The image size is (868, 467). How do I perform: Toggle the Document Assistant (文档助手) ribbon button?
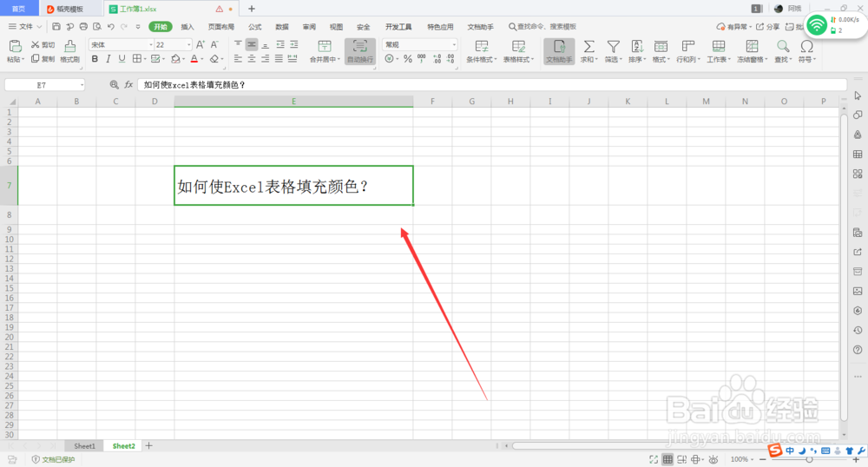pyautogui.click(x=558, y=51)
